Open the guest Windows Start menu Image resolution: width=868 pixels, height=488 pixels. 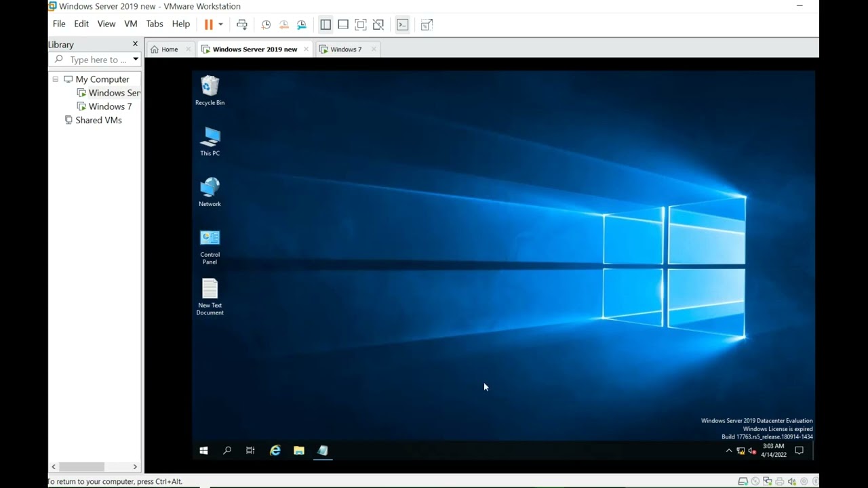click(x=203, y=450)
